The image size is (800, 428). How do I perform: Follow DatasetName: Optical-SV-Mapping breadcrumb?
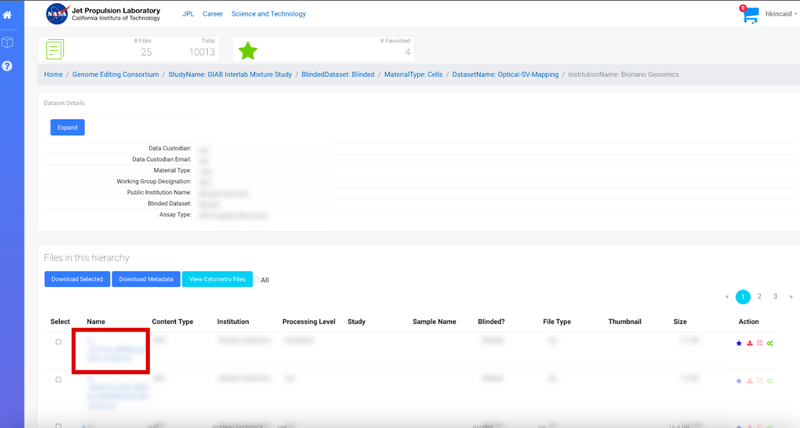(x=505, y=74)
